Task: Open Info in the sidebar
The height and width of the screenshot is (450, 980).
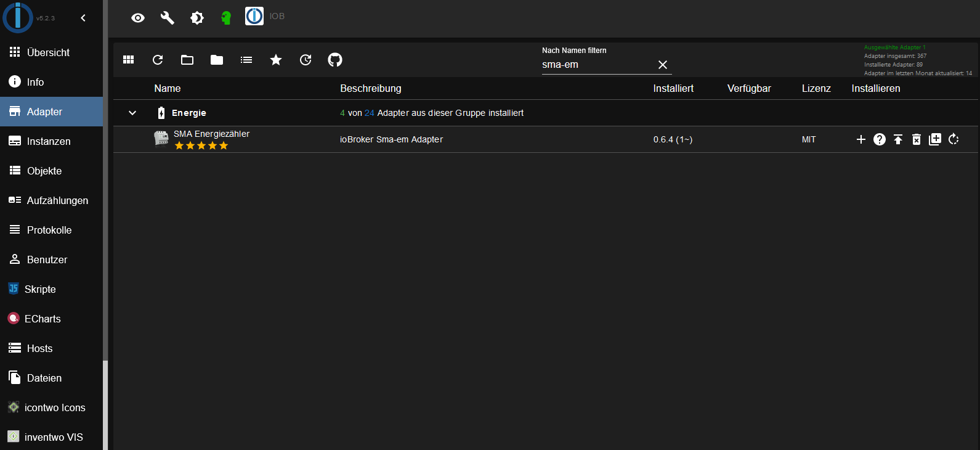Action: click(x=52, y=82)
